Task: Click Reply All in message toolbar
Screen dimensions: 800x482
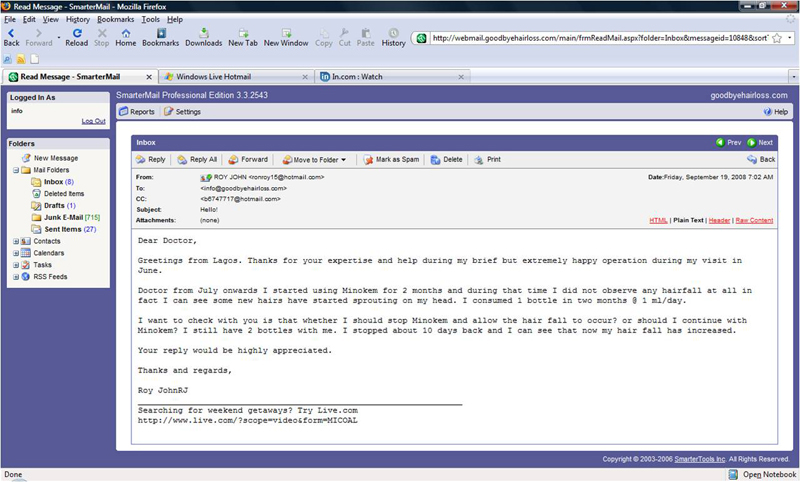Action: pyautogui.click(x=197, y=159)
